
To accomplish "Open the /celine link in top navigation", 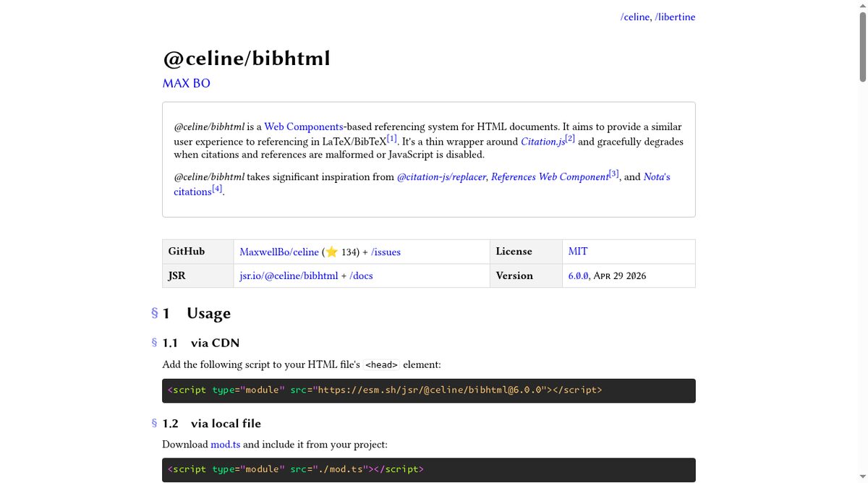I will [635, 17].
